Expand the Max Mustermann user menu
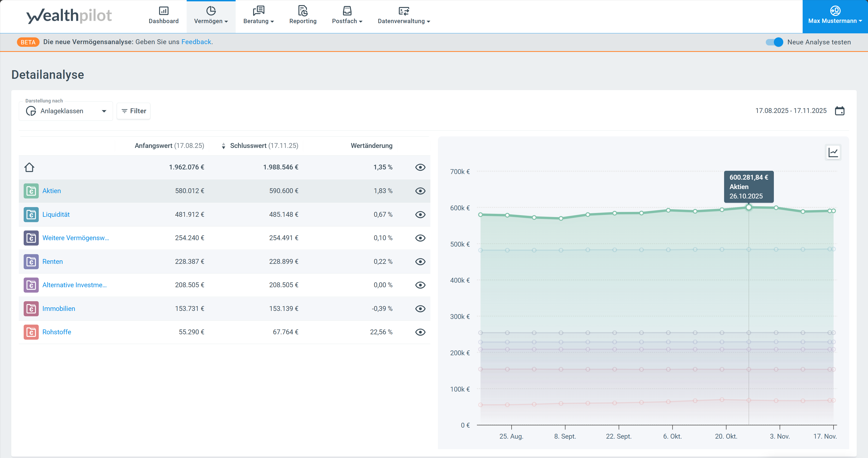This screenshot has width=868, height=458. pyautogui.click(x=835, y=16)
